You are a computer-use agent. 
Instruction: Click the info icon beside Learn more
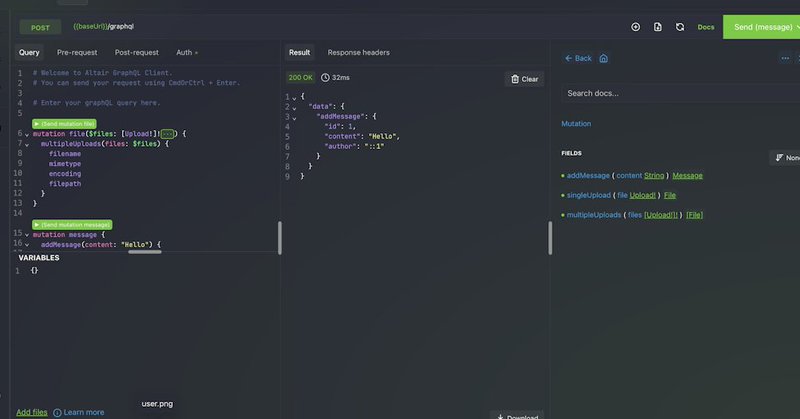57,412
